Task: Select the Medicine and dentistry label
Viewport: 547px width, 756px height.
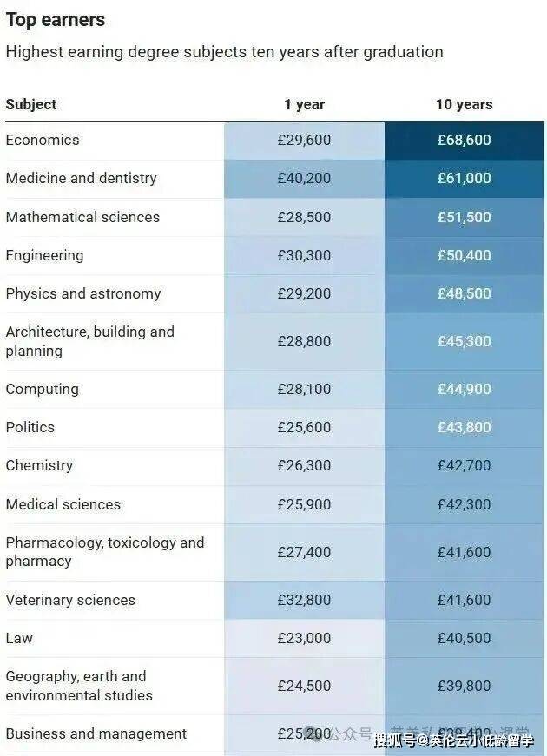Action: click(x=82, y=178)
